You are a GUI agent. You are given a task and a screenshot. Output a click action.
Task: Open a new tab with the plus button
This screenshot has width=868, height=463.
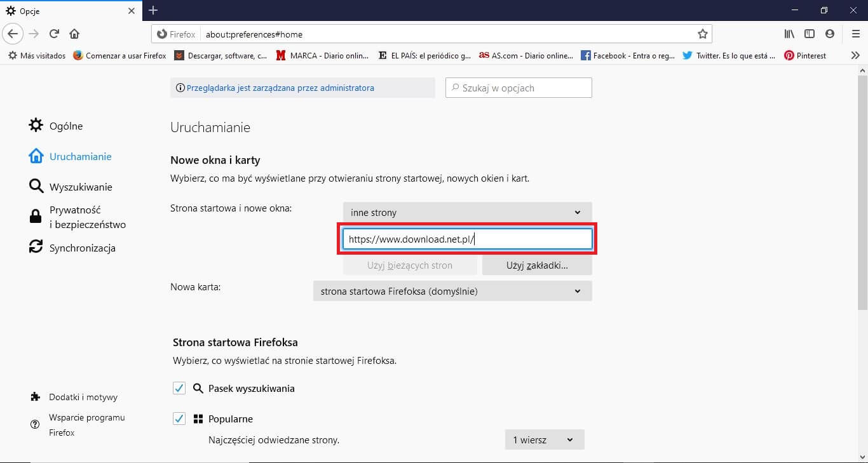(153, 10)
